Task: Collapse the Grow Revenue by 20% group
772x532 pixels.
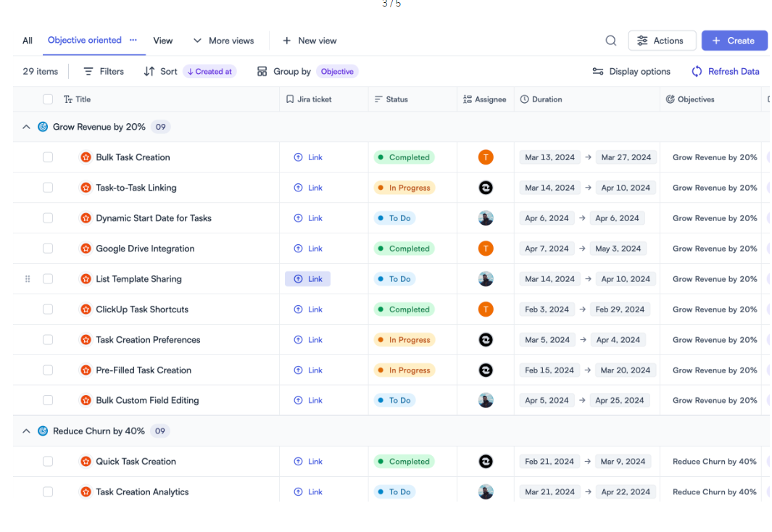Action: [26, 127]
